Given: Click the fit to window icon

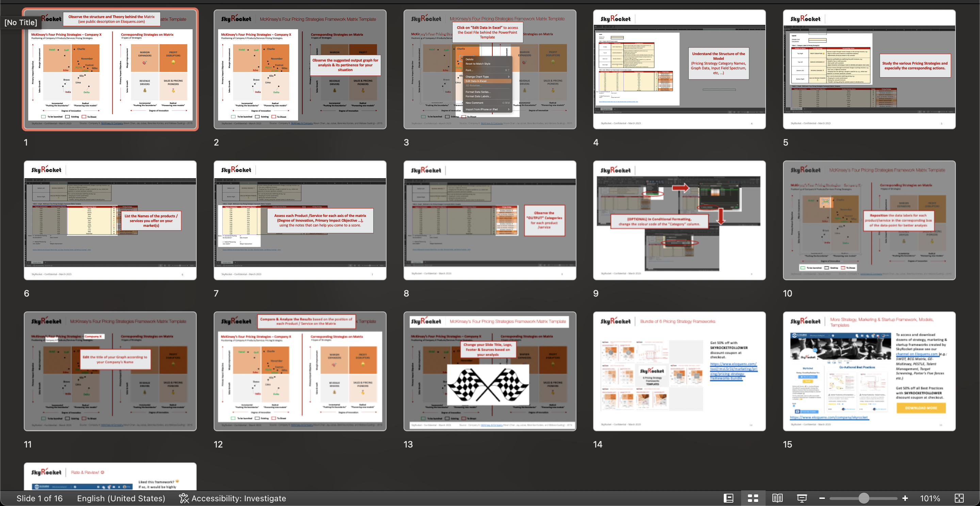Looking at the screenshot, I should coord(959,498).
